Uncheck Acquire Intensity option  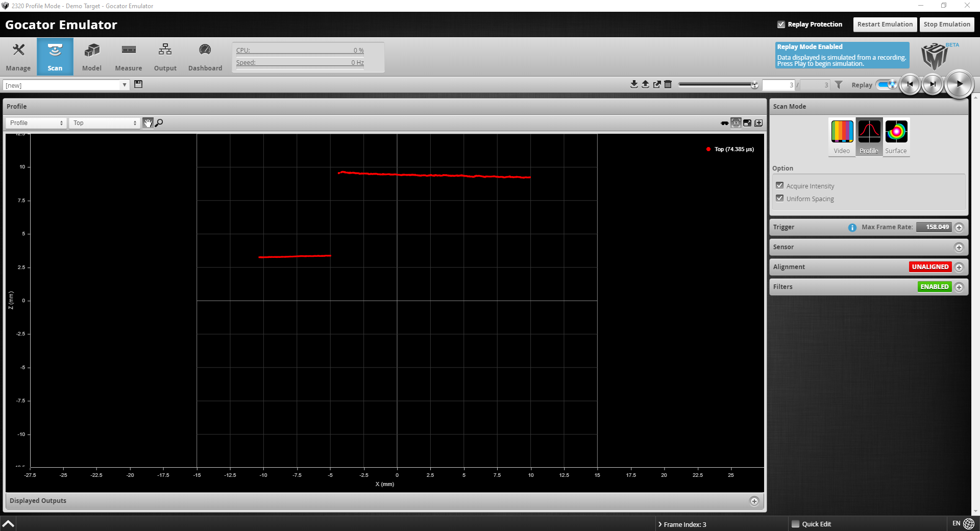(x=779, y=186)
